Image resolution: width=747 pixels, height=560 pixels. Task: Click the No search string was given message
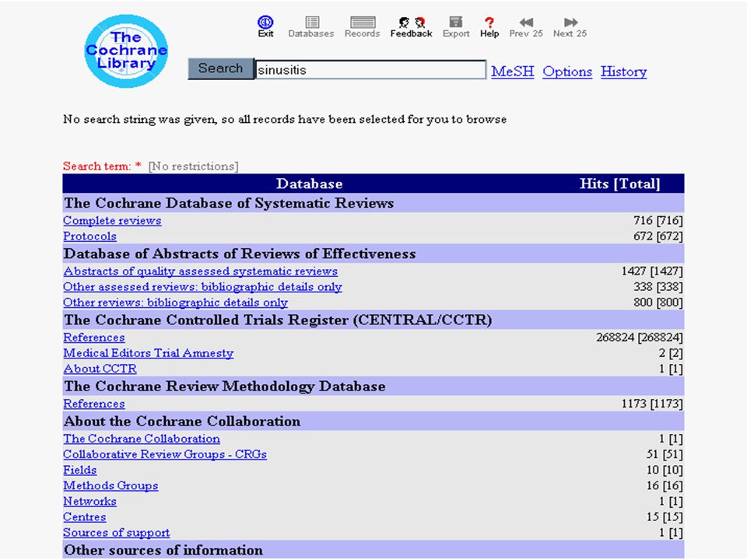[x=285, y=119]
